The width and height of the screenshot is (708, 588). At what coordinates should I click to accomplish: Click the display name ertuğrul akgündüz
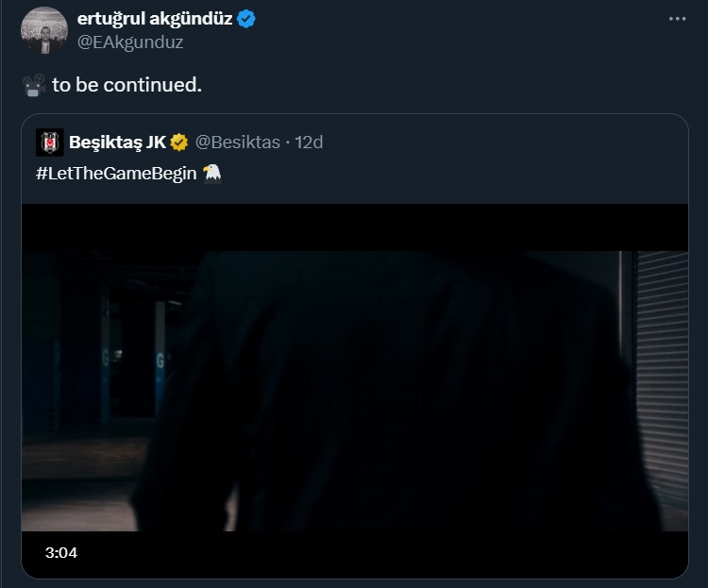pyautogui.click(x=155, y=19)
